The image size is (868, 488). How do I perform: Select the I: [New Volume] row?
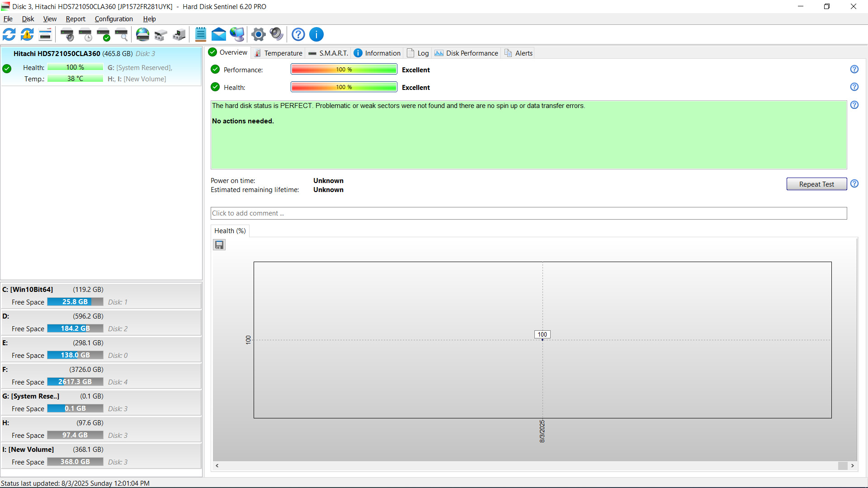101,456
